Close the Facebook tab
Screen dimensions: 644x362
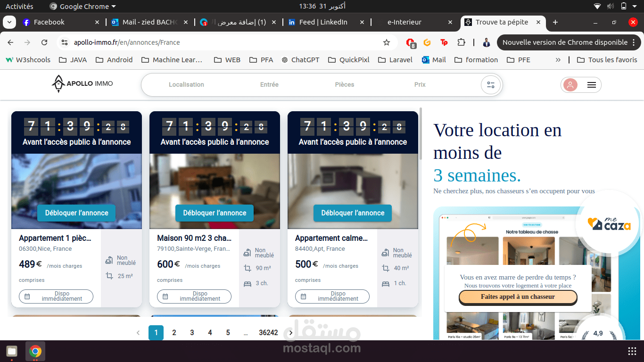(x=97, y=22)
